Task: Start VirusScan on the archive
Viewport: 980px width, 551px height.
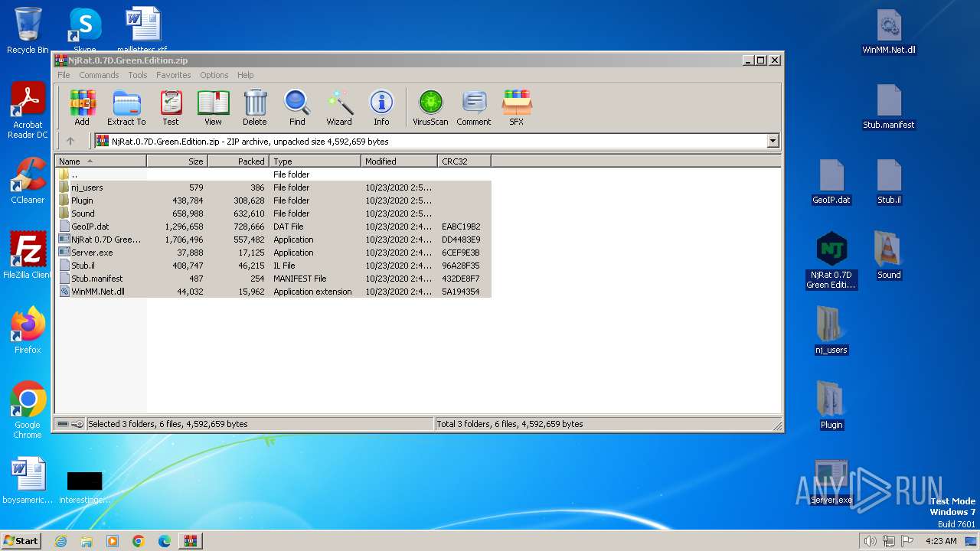Action: click(430, 108)
